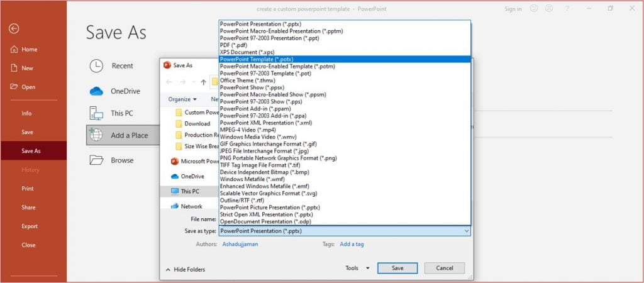Choose PowerPoint XML Presentation (*.xml)
The image size is (644, 283).
coord(345,123)
